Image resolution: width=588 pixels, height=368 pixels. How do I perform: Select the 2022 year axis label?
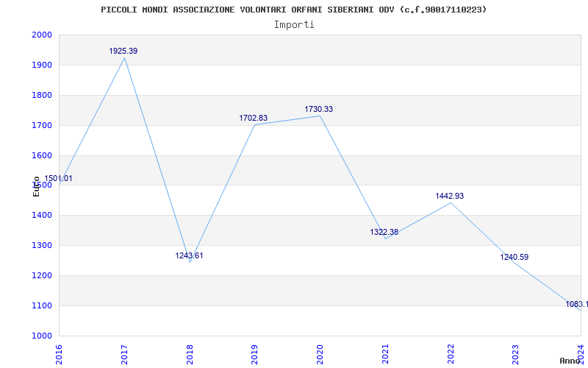click(x=451, y=355)
